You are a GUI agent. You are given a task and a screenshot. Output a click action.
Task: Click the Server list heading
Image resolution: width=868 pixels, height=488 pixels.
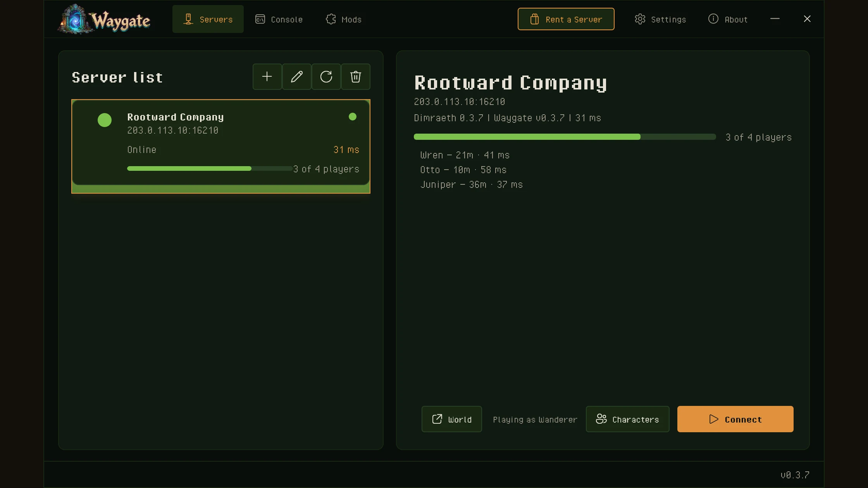(117, 77)
